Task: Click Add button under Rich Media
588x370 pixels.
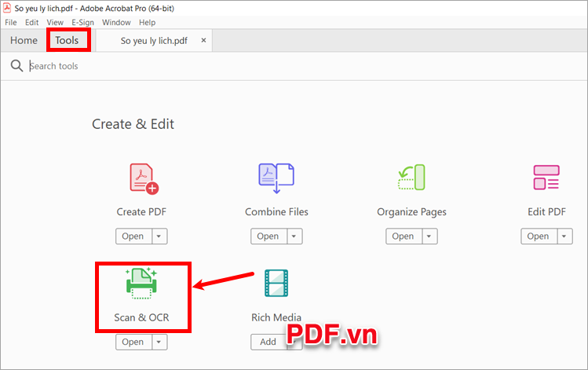Action: point(268,342)
